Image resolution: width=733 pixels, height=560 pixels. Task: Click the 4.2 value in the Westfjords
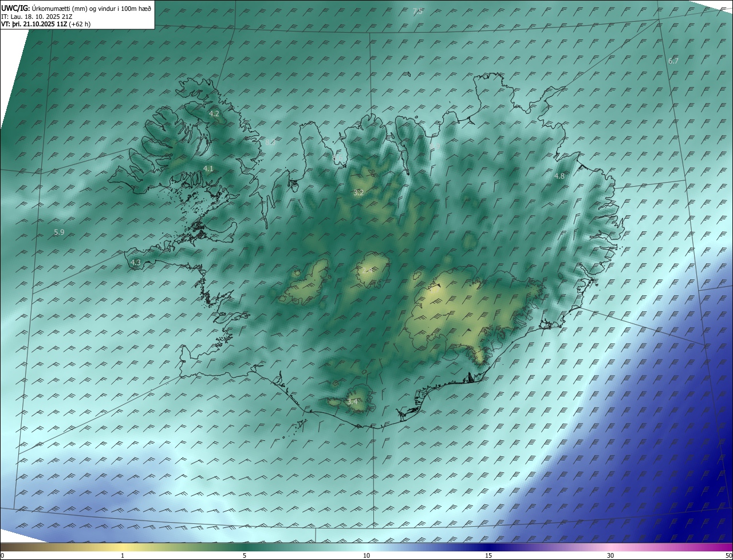(214, 114)
